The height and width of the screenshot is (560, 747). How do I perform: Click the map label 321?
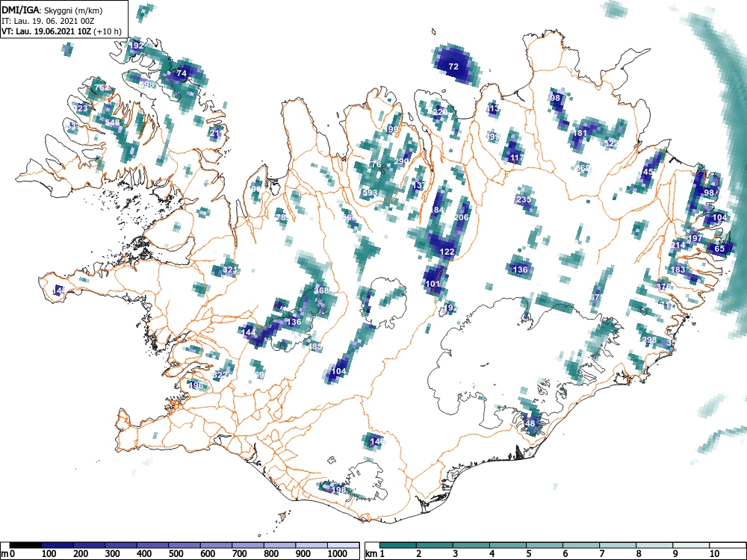click(x=230, y=270)
